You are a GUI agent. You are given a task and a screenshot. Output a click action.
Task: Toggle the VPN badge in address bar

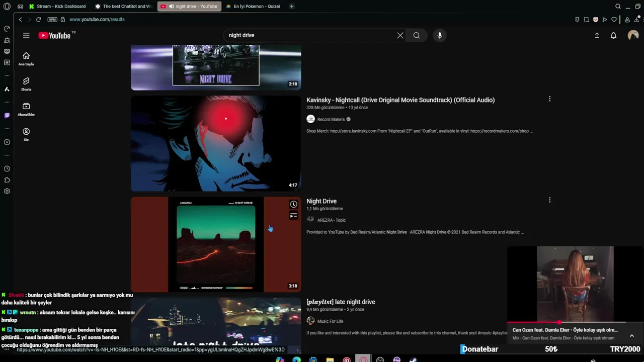pyautogui.click(x=52, y=19)
